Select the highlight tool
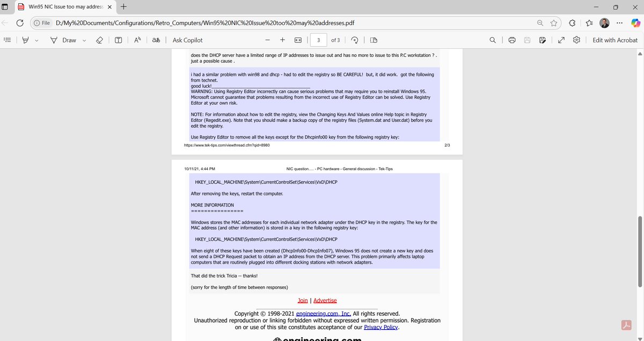Screen dimensions: 644x341 [x=25, y=40]
